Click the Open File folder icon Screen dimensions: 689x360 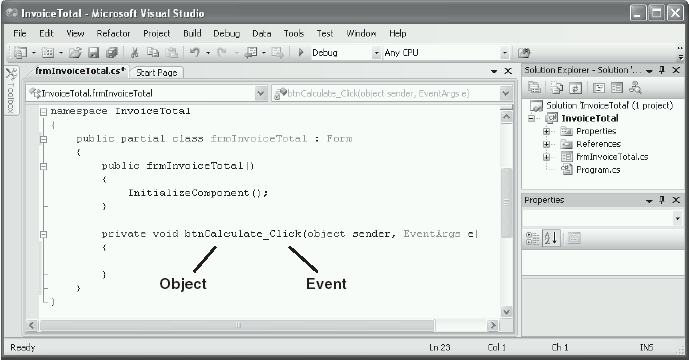pos(75,53)
